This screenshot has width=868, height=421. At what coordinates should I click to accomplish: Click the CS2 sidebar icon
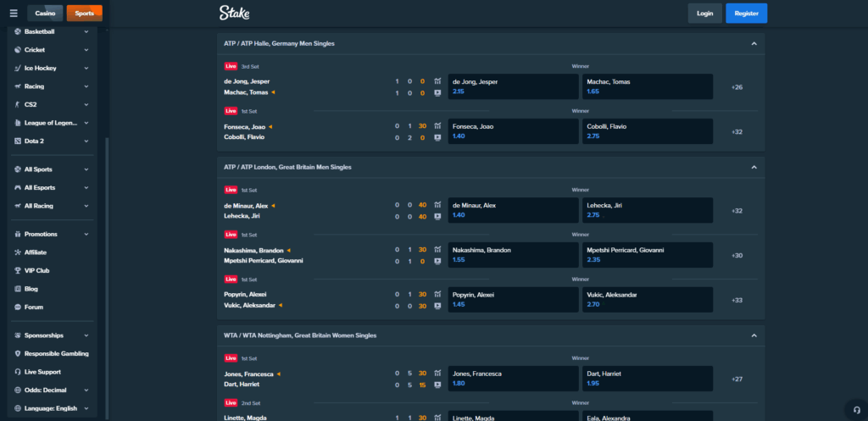(18, 104)
